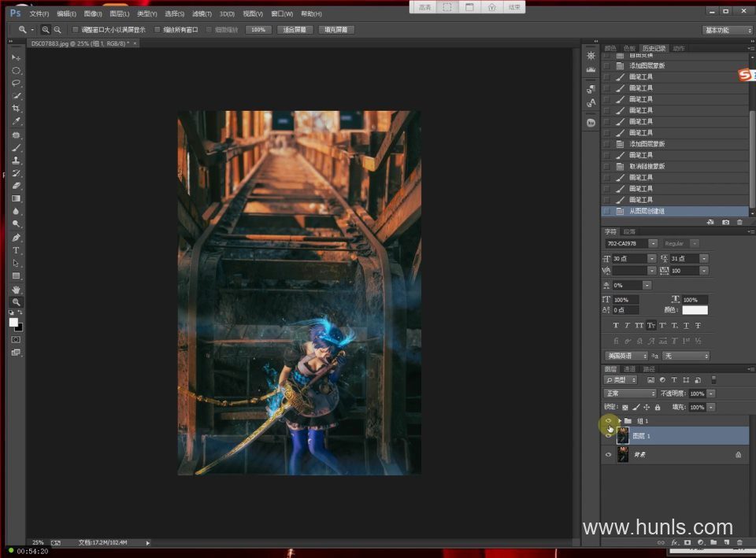Select the Move tool
The image size is (756, 558).
(16, 57)
